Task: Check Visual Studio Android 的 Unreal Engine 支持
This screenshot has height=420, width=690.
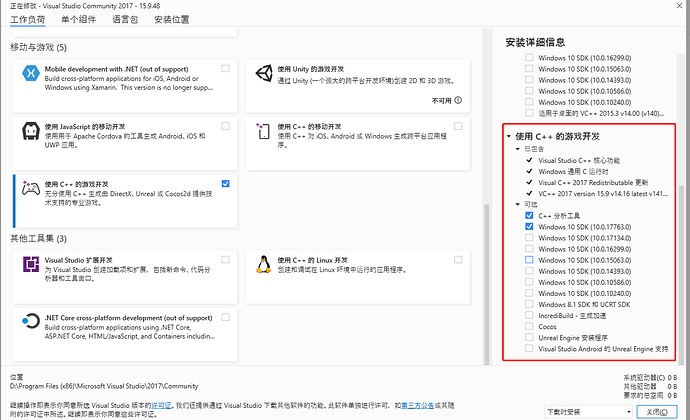Action: [x=529, y=349]
